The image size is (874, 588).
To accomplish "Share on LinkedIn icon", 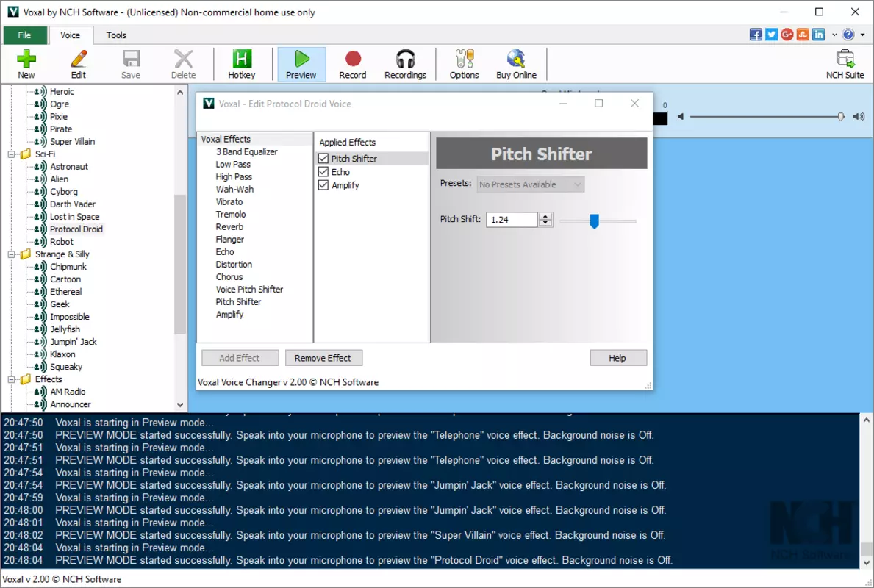I will click(818, 35).
